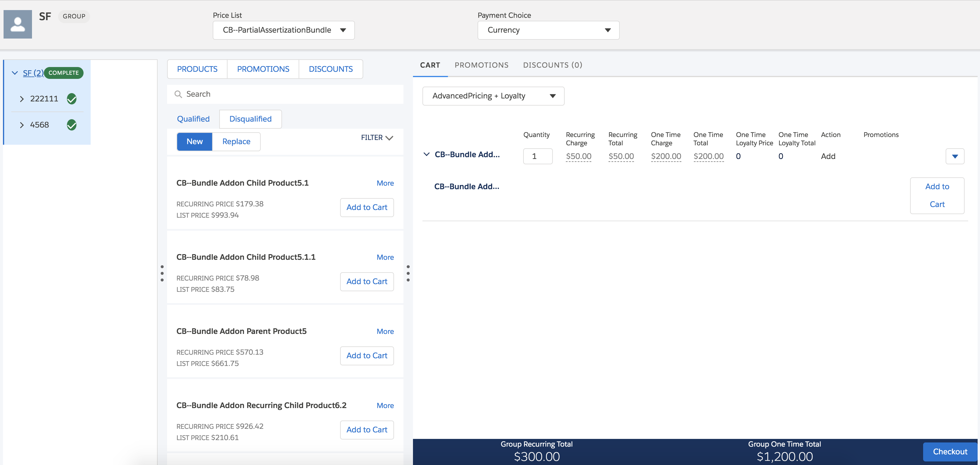Screen dimensions: 980x465
Task: Open More for Child Product5.1.1
Action: click(x=385, y=257)
